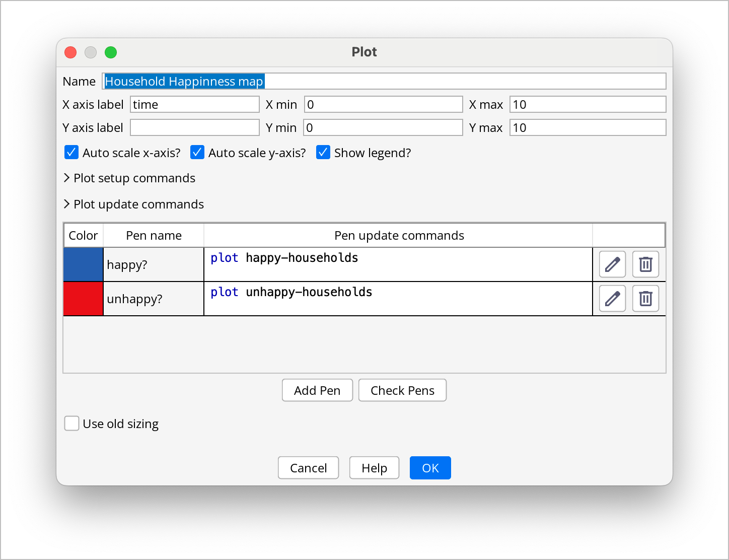Enable Use old sizing checkbox
Screen dimensions: 729x560
click(71, 424)
